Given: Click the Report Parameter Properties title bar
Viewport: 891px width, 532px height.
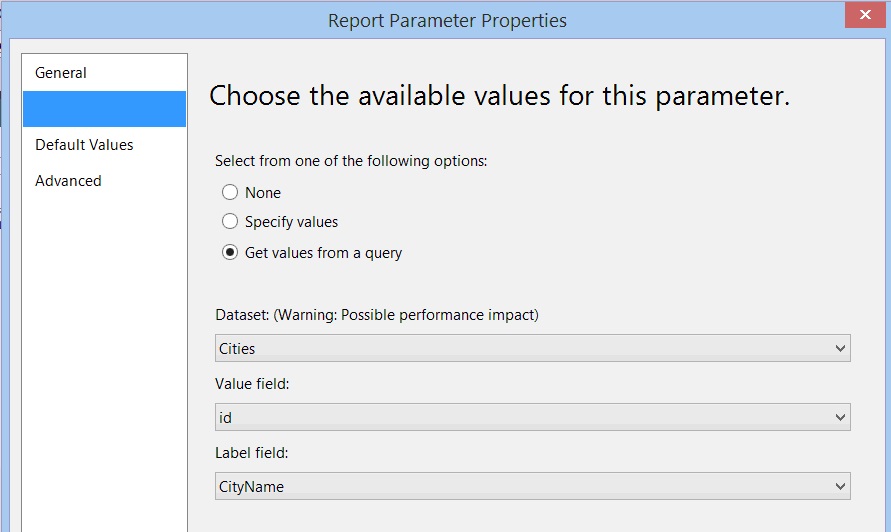Looking at the screenshot, I should tap(447, 20).
